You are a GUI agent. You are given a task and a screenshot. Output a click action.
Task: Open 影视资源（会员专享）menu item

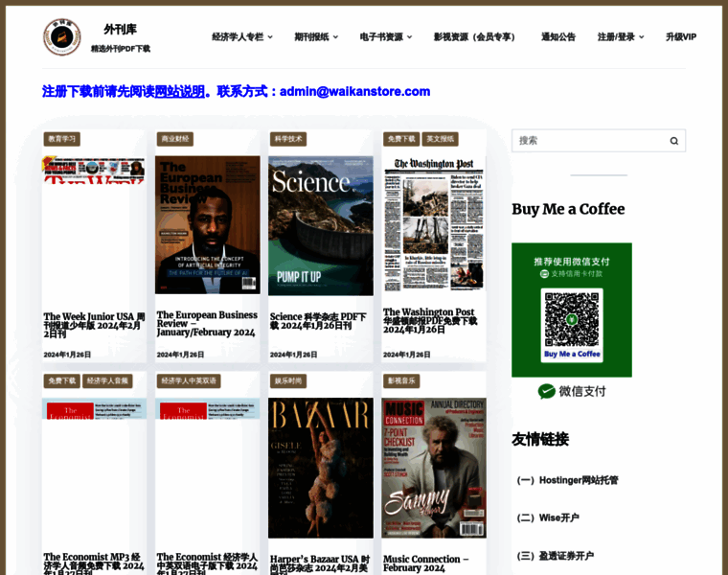click(474, 36)
